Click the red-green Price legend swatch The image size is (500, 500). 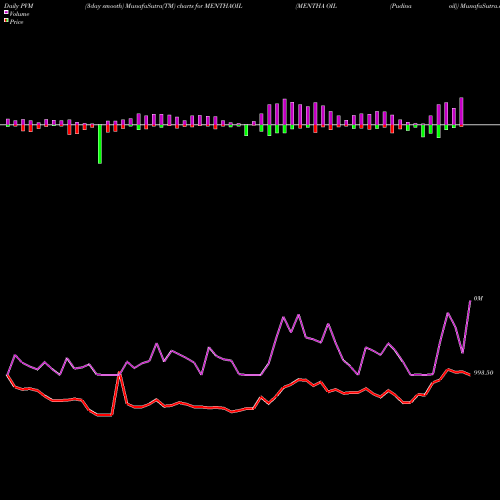point(6,21)
